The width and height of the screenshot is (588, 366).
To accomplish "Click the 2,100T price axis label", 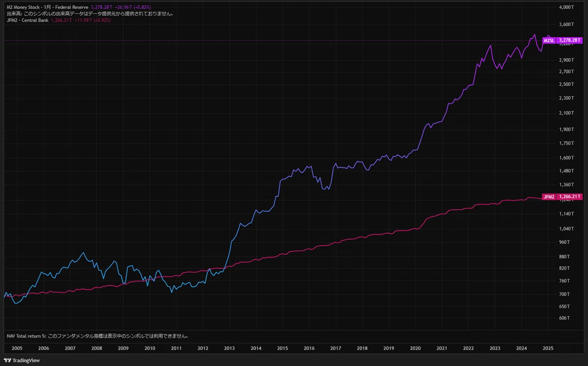I will pyautogui.click(x=566, y=113).
